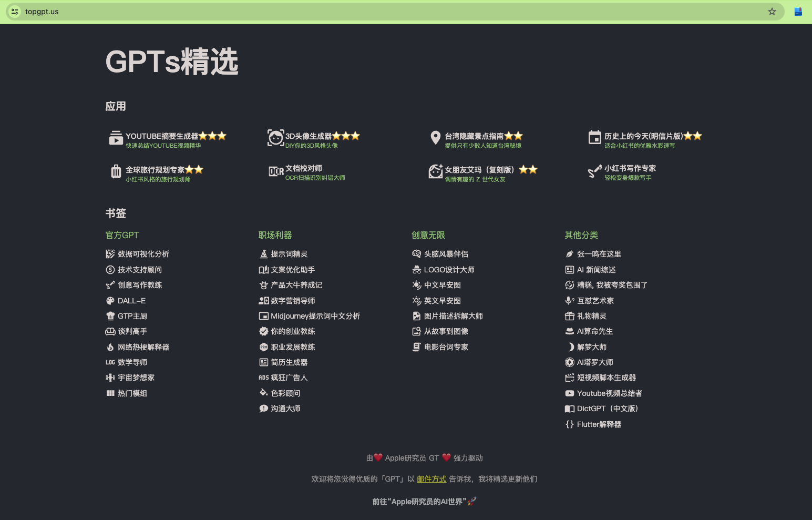Click the sun icon beside 中文早安图
The height and width of the screenshot is (520, 812).
pyautogui.click(x=417, y=285)
